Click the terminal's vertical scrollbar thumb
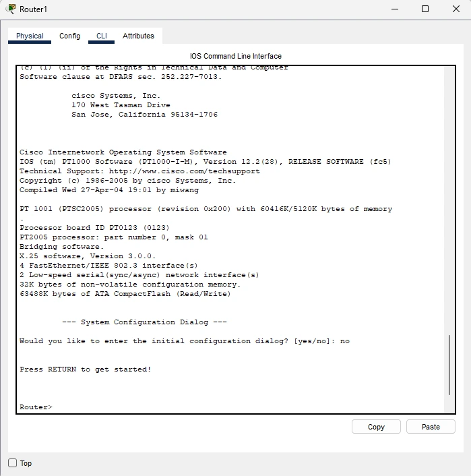 tap(449, 364)
